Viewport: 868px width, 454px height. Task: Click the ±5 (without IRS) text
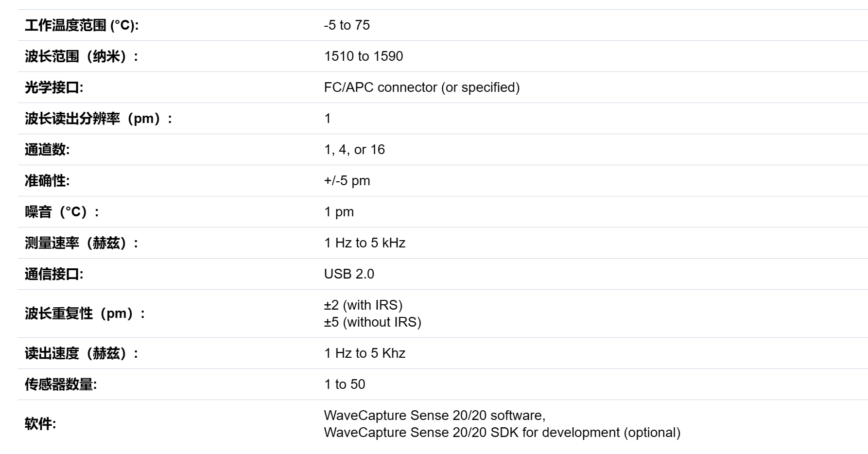[x=373, y=322]
